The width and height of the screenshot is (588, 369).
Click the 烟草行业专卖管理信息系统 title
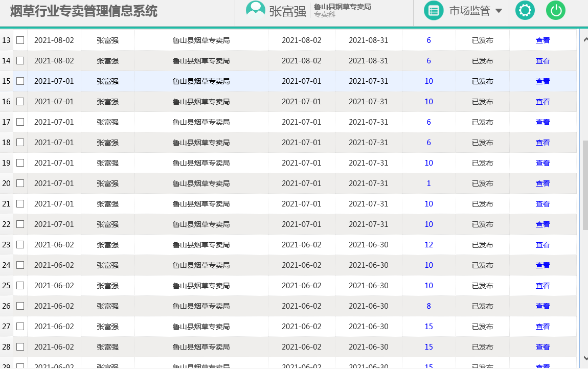[84, 11]
